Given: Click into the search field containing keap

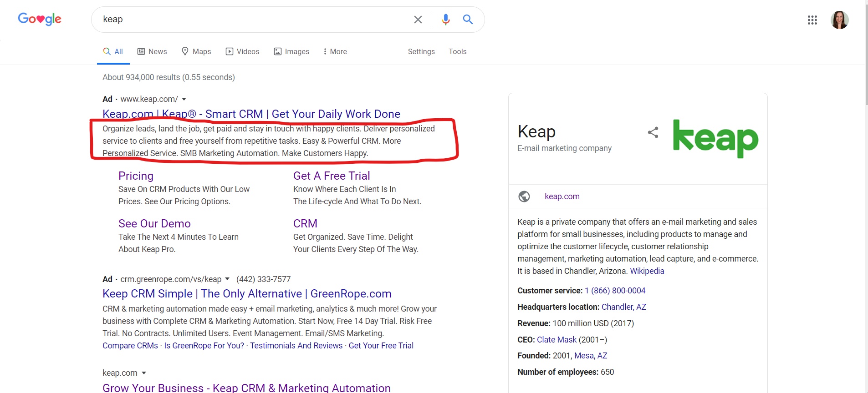Looking at the screenshot, I should click(x=255, y=19).
